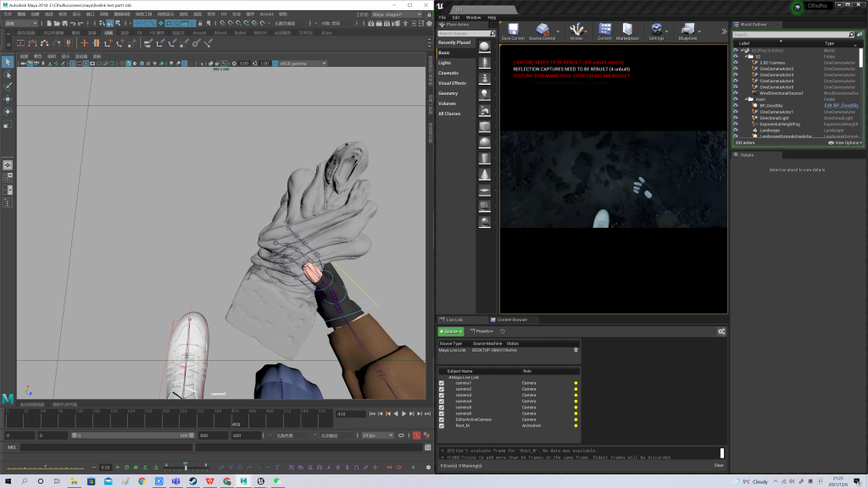Screen dimensions: 868x488
Task: Uncheck the camera4 Live Link subject
Action: (441, 401)
